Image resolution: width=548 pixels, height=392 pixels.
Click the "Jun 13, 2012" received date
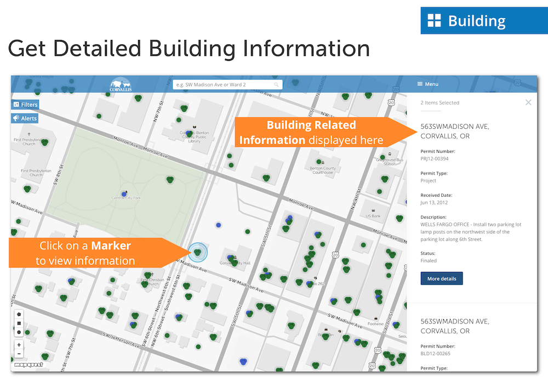coord(433,202)
